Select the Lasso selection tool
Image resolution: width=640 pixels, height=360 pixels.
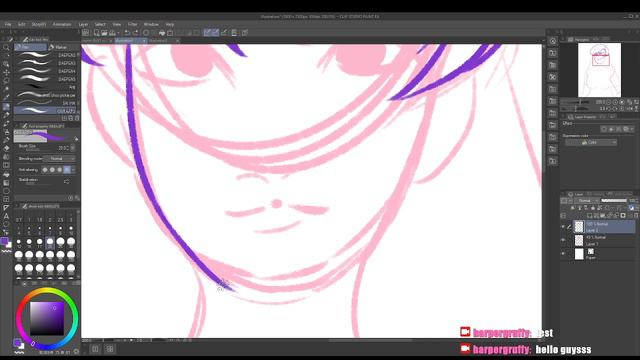tap(6, 81)
